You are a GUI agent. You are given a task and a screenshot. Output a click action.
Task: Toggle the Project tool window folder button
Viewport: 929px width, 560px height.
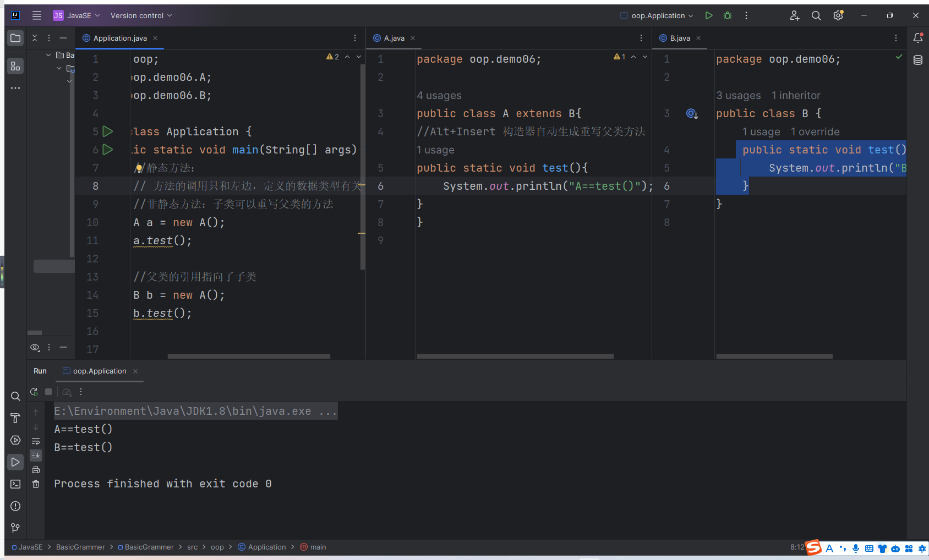[x=15, y=38]
